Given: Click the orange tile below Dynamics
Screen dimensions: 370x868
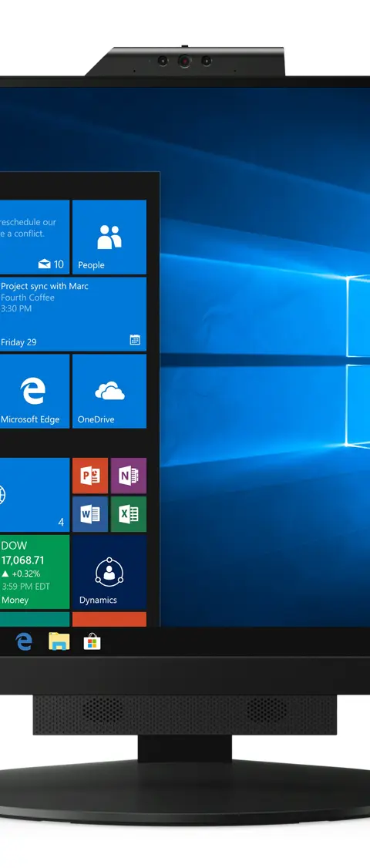Looking at the screenshot, I should point(109,620).
